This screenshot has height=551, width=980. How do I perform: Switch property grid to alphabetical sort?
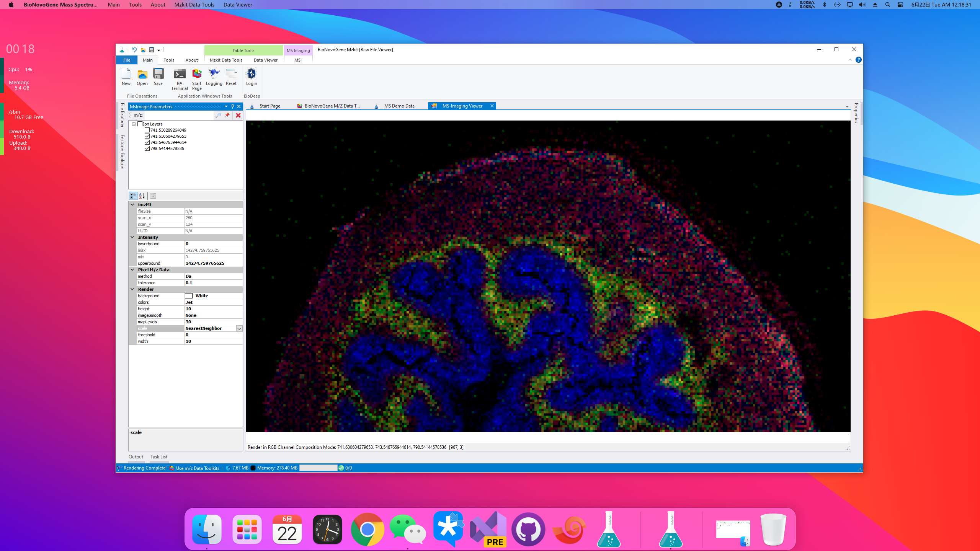[x=142, y=196]
